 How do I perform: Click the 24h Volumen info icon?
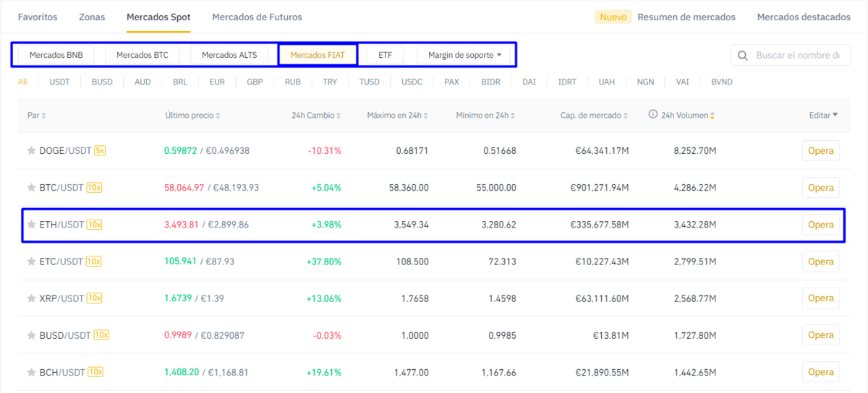(x=652, y=115)
